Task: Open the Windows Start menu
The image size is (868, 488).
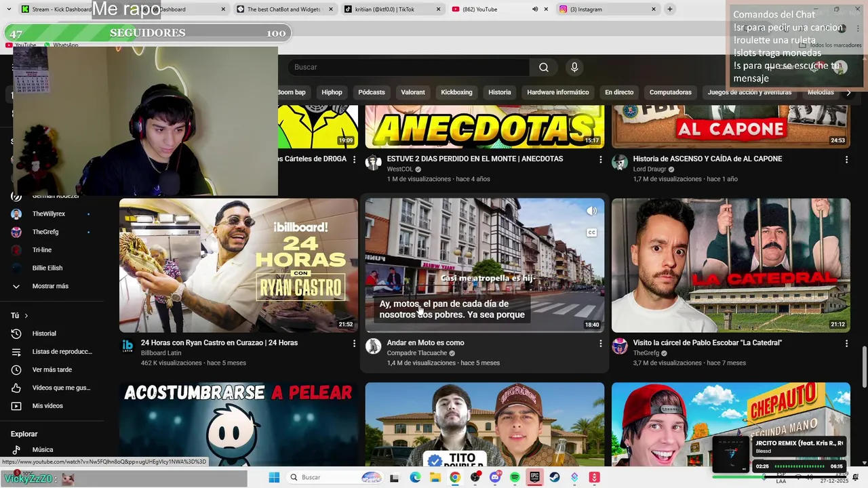Action: pos(274,477)
